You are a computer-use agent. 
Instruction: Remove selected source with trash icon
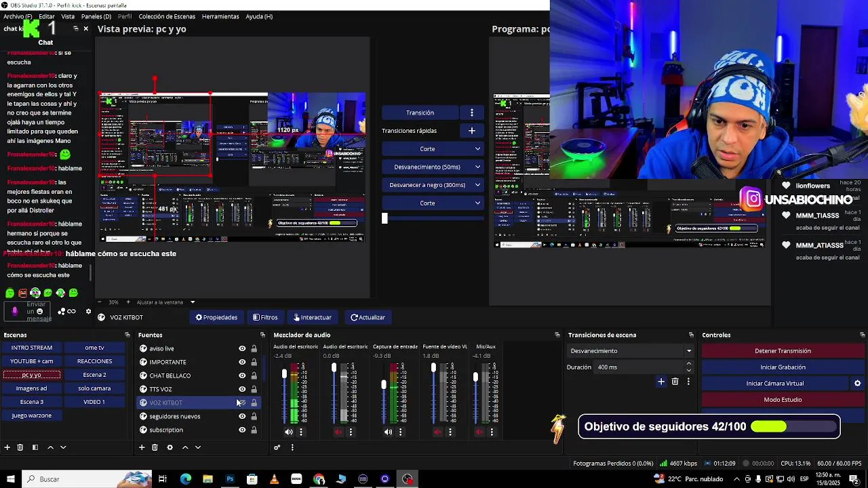point(155,447)
